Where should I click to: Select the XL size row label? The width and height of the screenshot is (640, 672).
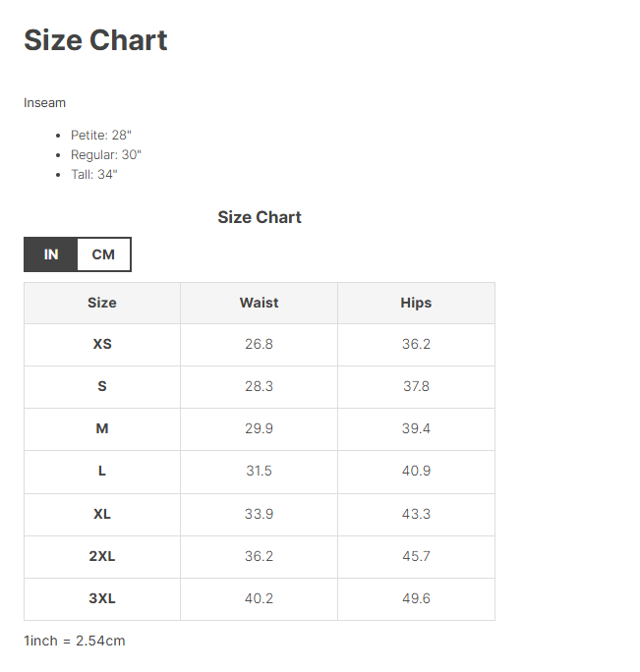[102, 514]
